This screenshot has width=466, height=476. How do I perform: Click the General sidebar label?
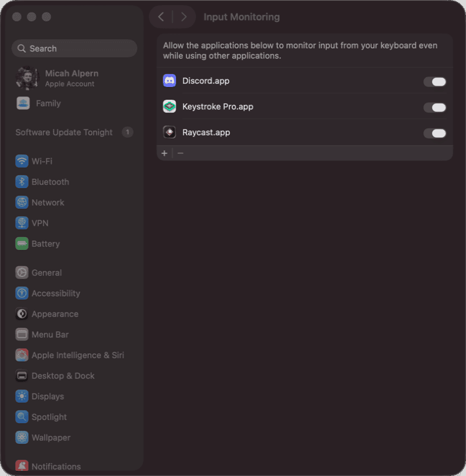(x=47, y=272)
